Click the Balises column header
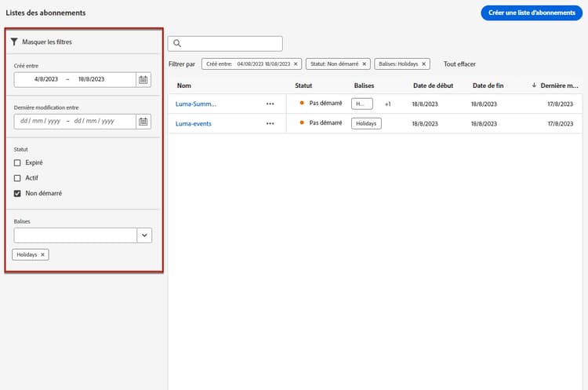 pos(364,86)
